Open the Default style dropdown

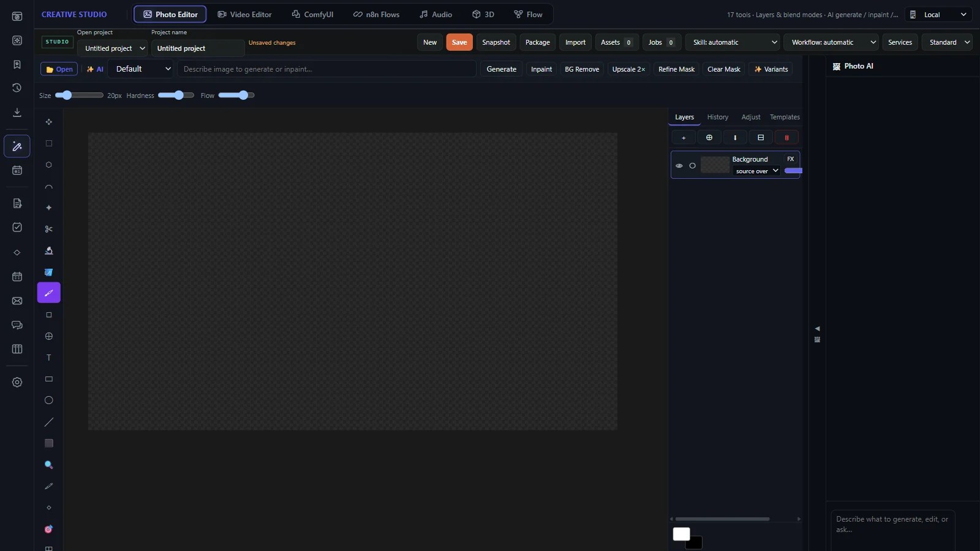[143, 69]
